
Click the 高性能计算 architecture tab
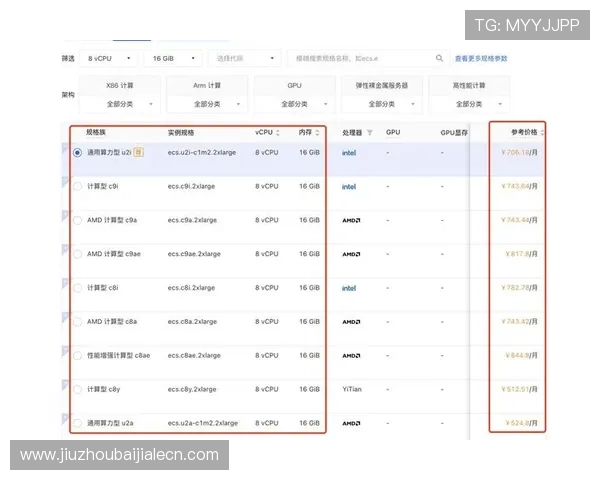[x=469, y=85]
